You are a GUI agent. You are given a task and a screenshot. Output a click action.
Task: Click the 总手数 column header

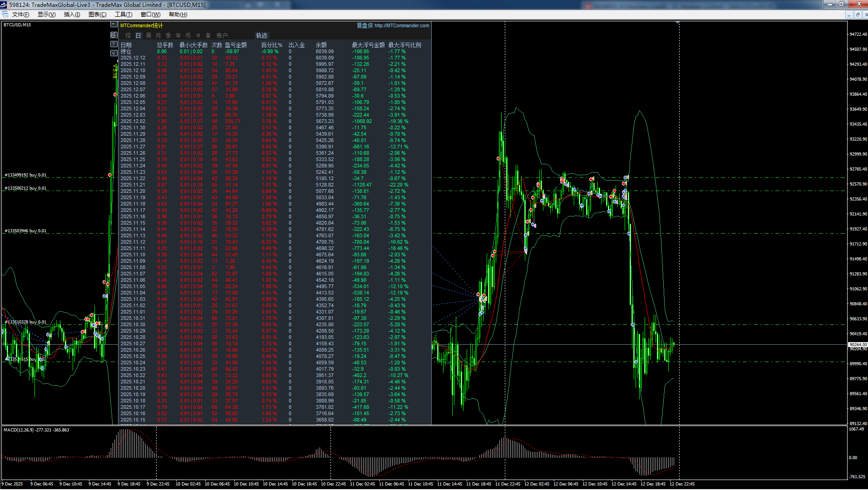165,45
